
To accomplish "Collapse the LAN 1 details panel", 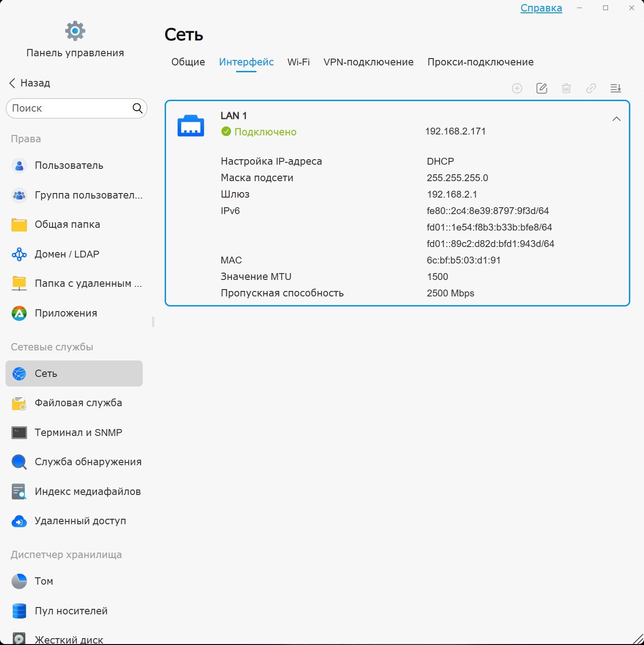I will pos(616,119).
